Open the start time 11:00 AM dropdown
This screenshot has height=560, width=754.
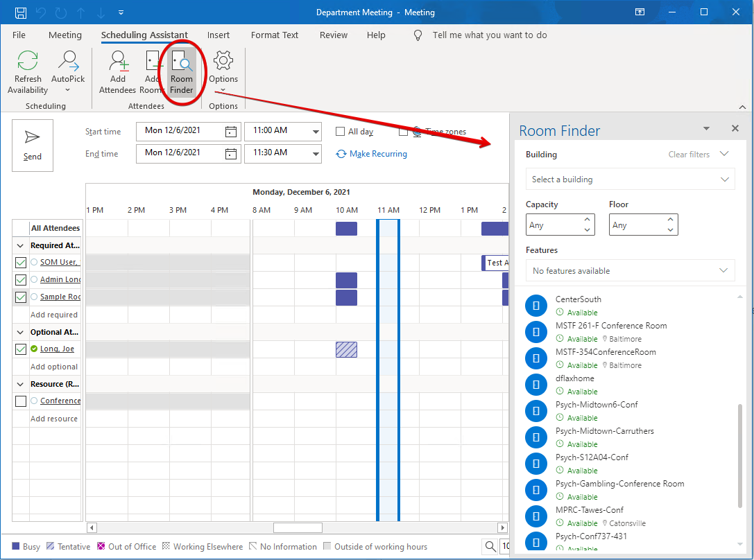tap(316, 132)
